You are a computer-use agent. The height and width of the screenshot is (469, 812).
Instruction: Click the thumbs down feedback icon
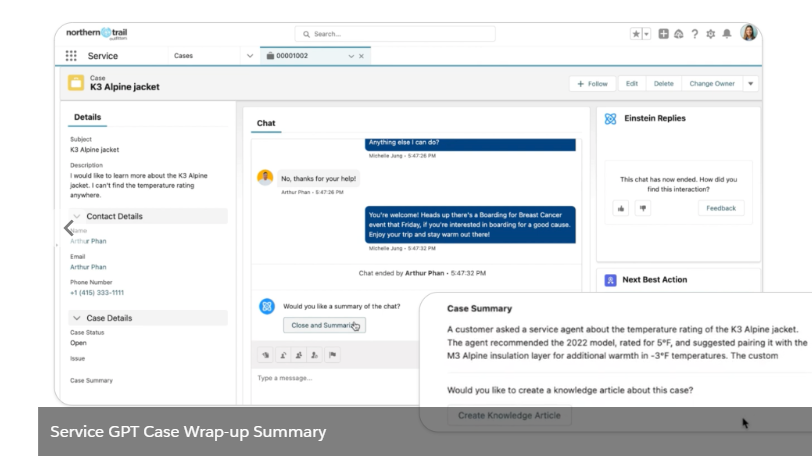[643, 208]
